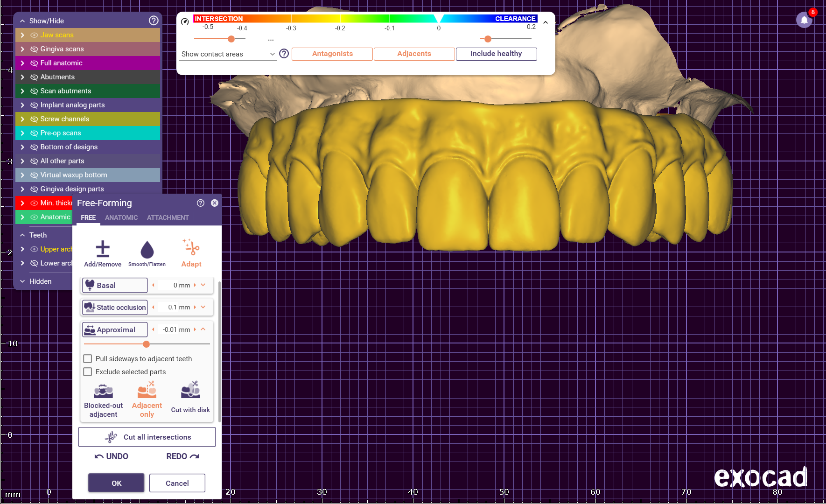The width and height of the screenshot is (826, 504).
Task: Select the Adjacent only mode icon
Action: tap(147, 390)
